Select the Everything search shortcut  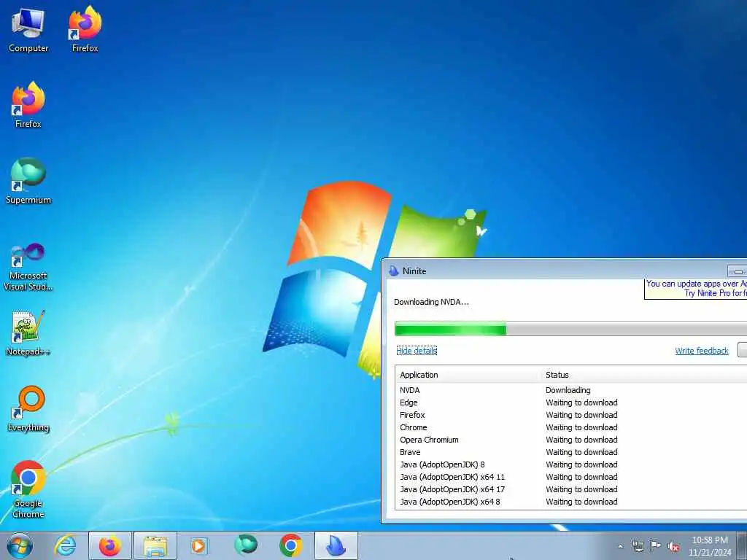tap(28, 408)
